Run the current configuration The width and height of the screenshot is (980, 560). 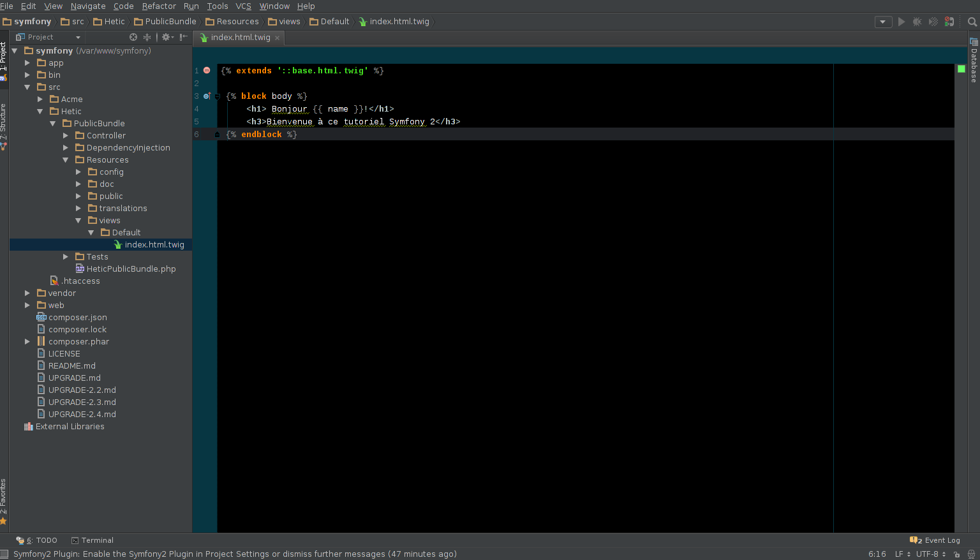[902, 22]
